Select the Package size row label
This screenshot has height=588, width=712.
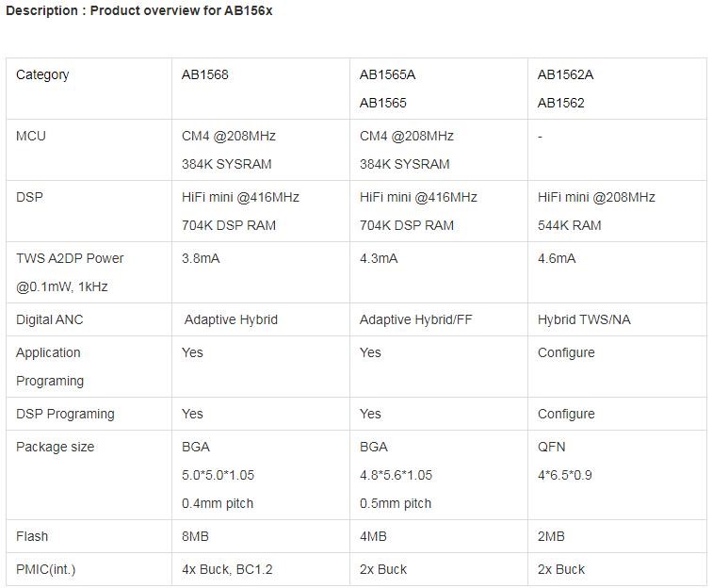pyautogui.click(x=55, y=448)
